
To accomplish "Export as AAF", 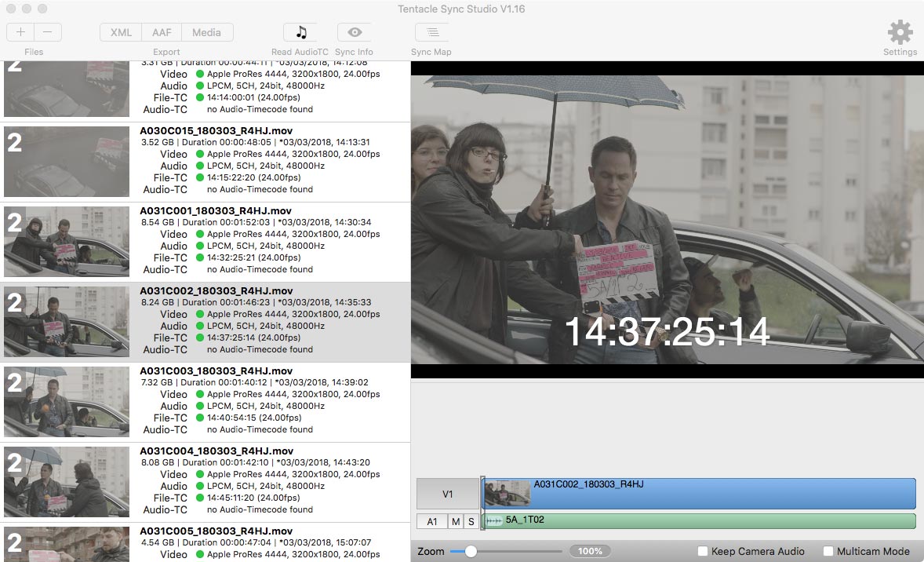I will click(x=162, y=32).
